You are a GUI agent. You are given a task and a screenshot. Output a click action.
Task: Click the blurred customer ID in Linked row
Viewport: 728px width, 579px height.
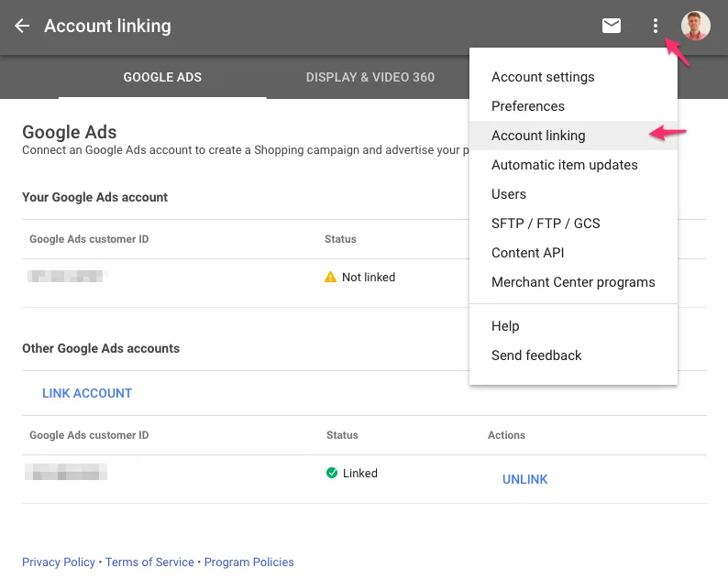pyautogui.click(x=66, y=472)
